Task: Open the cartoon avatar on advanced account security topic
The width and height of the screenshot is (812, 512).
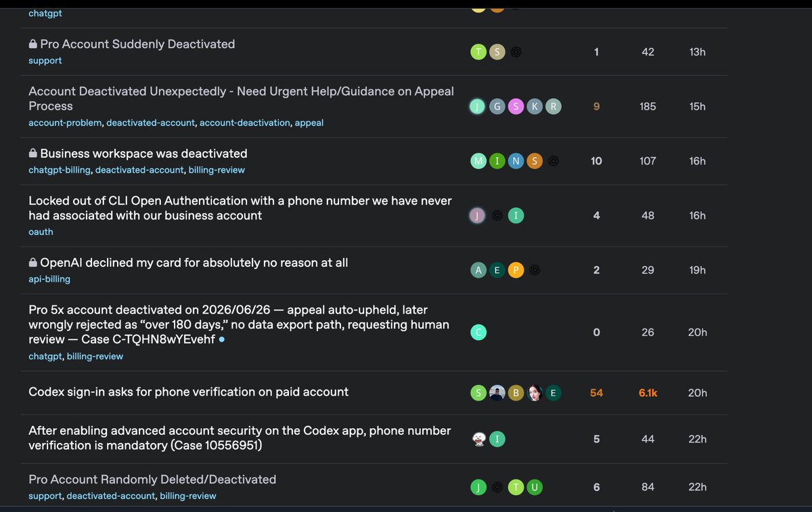Action: [x=478, y=439]
